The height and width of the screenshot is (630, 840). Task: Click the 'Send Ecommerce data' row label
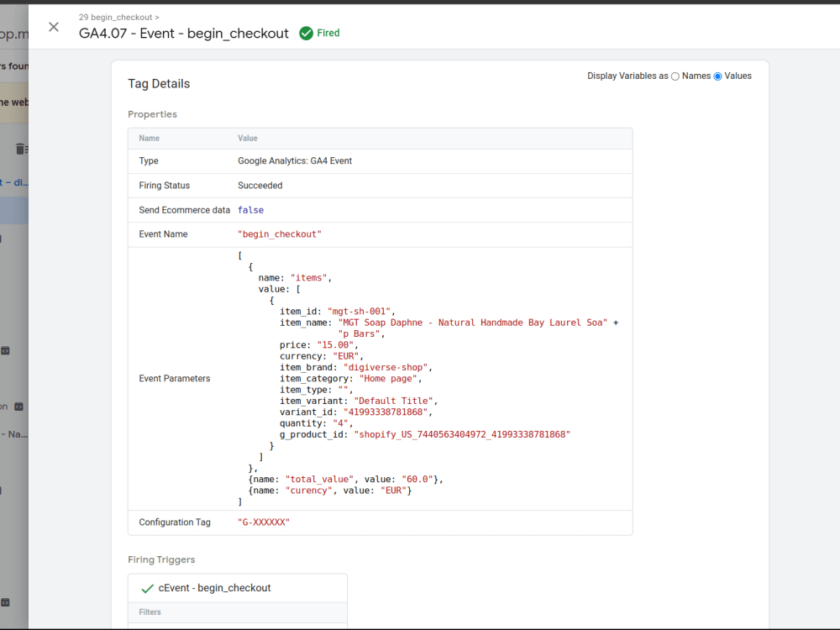point(184,210)
